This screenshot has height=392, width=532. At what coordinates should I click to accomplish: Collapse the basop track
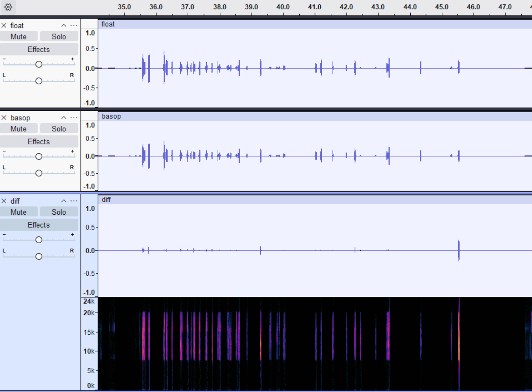coord(64,118)
